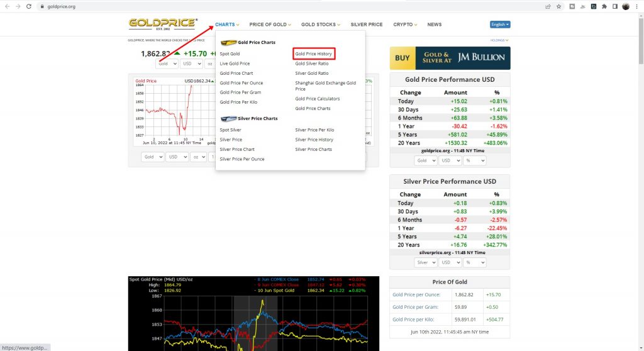Image resolution: width=644 pixels, height=351 pixels.
Task: Bookmark this page using the star icon
Action: coord(558,6)
